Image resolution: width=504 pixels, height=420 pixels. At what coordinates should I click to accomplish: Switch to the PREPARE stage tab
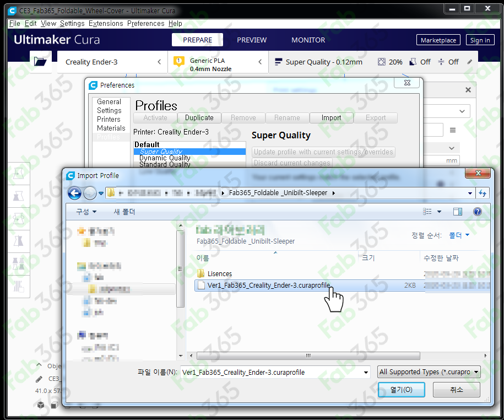197,40
